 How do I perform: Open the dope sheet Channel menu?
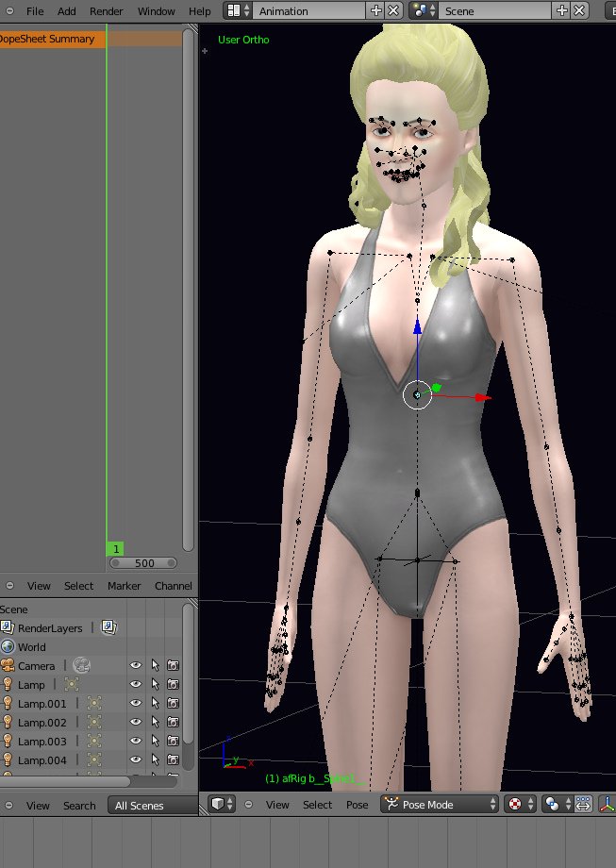(x=174, y=586)
